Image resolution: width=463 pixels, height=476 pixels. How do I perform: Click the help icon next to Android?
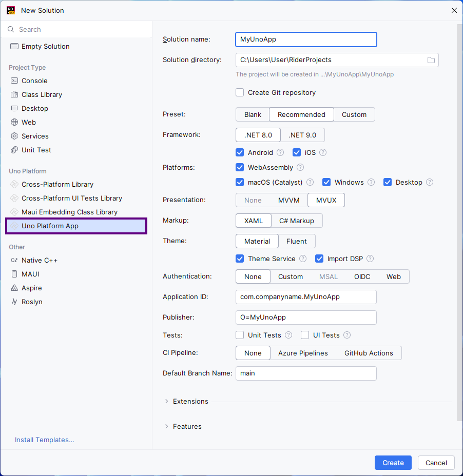[x=280, y=152]
